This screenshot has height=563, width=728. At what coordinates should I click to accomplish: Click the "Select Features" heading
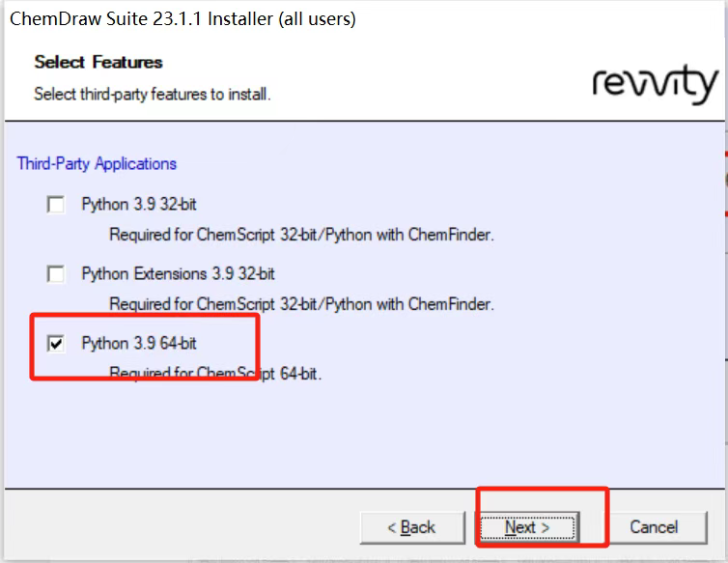pyautogui.click(x=98, y=62)
